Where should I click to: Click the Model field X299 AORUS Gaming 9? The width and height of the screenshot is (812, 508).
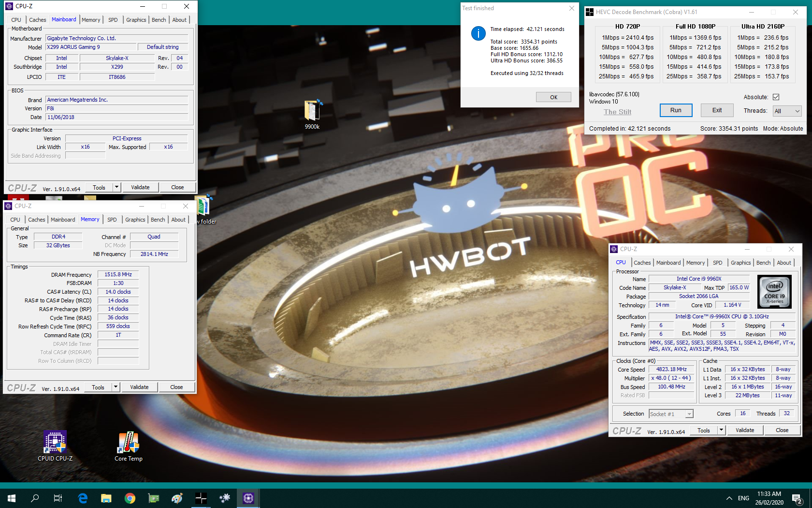coord(91,47)
